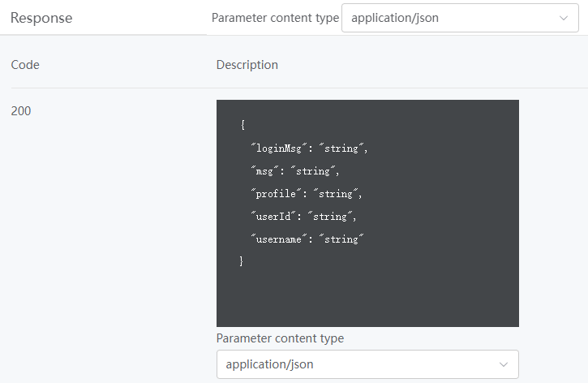Click the closing brace of the JSON example
The height and width of the screenshot is (383, 588).
point(242,260)
